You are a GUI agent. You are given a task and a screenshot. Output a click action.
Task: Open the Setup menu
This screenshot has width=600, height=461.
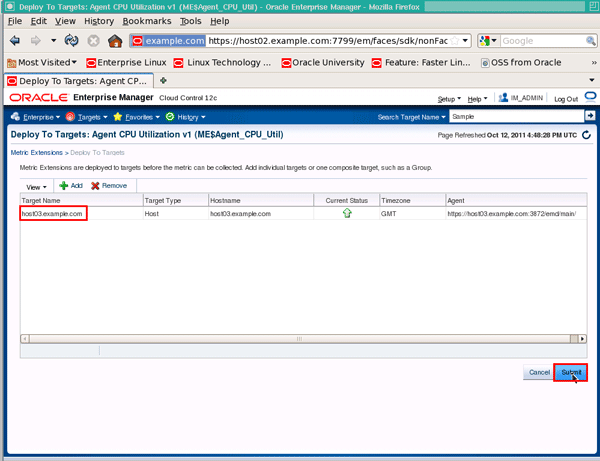coord(449,99)
